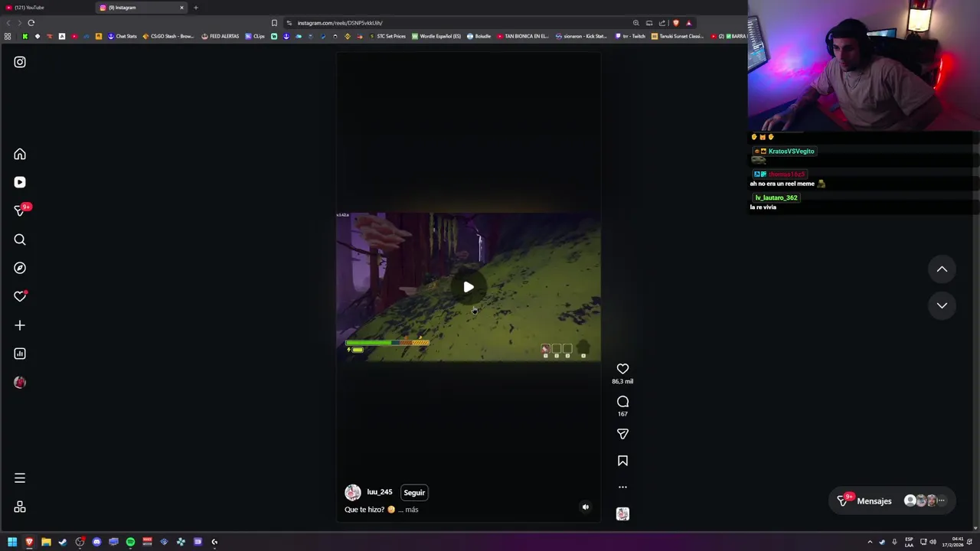Open notifications heart icon in sidebar
Image resolution: width=980 pixels, height=551 pixels.
click(20, 296)
